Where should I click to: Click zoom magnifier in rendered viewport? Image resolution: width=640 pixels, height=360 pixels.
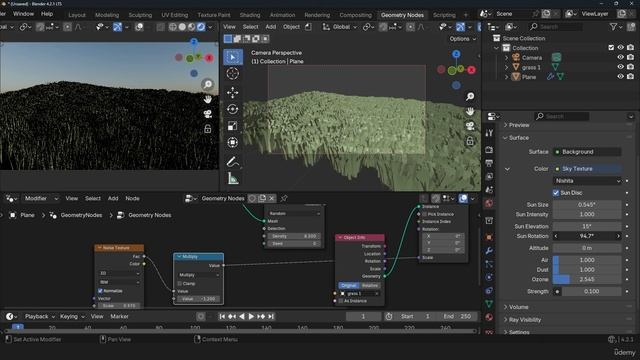click(x=208, y=84)
